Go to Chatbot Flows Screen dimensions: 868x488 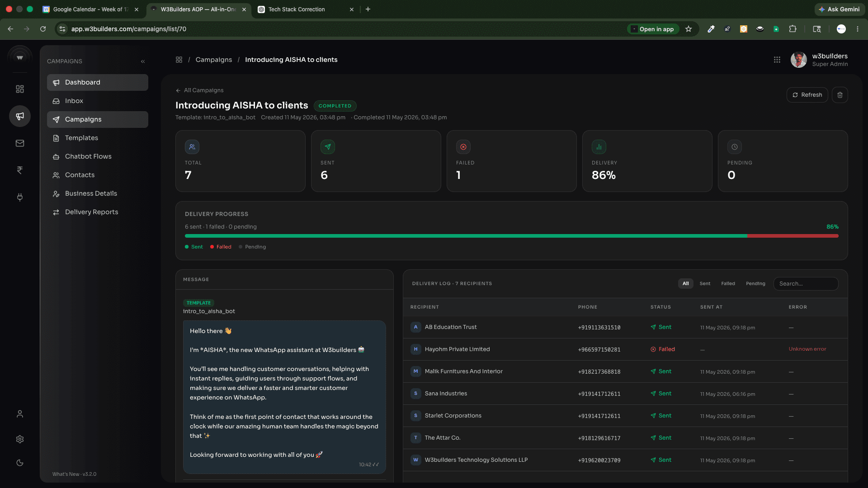point(98,157)
